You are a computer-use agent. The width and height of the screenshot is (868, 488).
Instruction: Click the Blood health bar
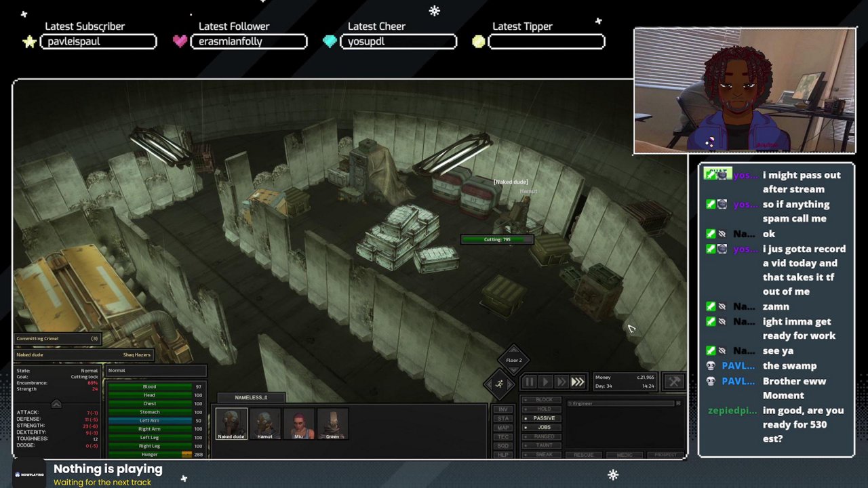tap(150, 387)
